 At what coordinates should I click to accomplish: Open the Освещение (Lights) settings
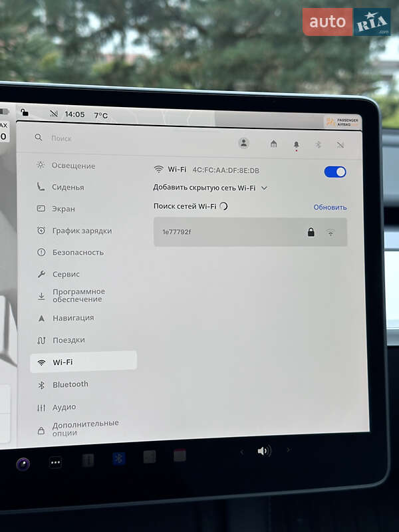pyautogui.click(x=66, y=166)
